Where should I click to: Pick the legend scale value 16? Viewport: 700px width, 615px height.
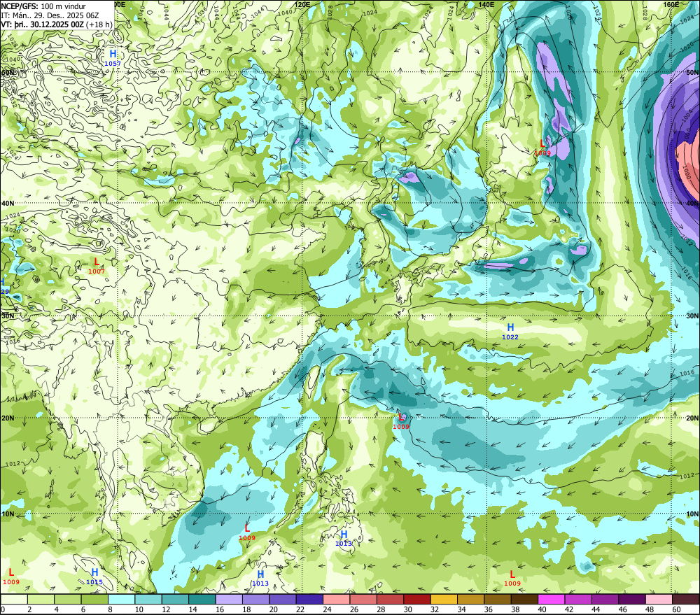pos(220,609)
